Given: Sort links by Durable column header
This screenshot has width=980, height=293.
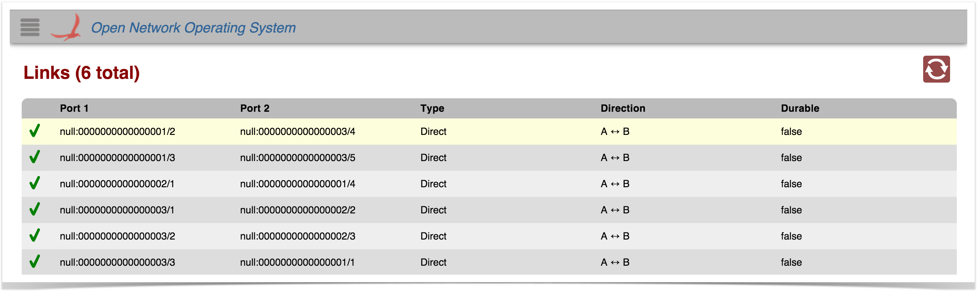Looking at the screenshot, I should 800,108.
